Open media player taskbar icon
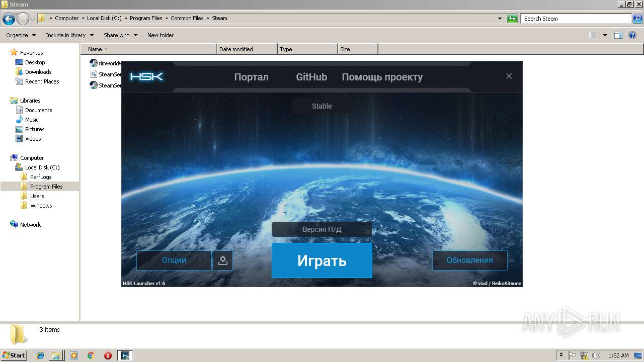The width and height of the screenshot is (644, 362). click(74, 355)
